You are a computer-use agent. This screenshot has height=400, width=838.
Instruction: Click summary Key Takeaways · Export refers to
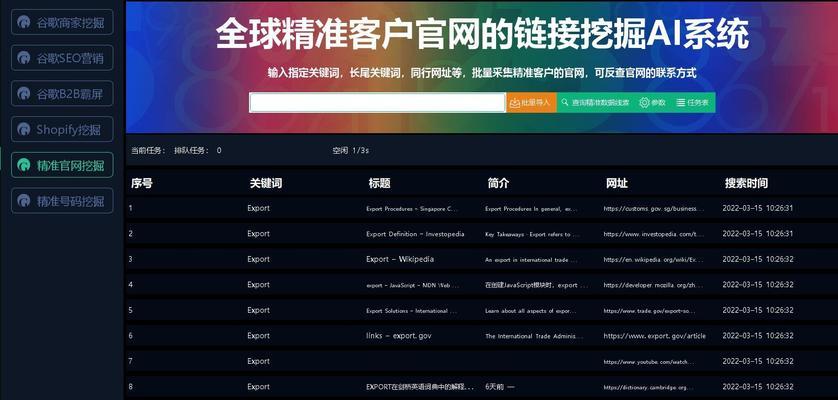point(531,234)
